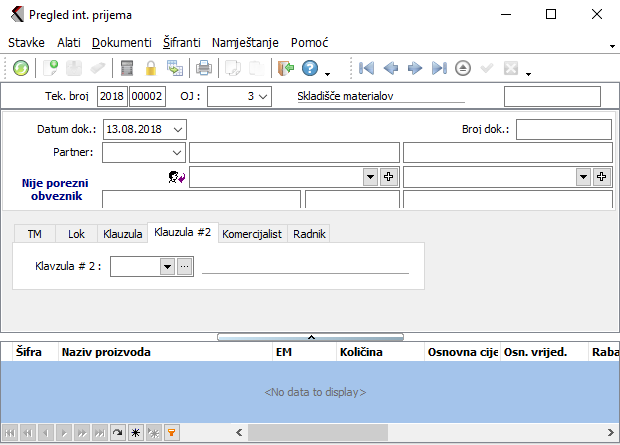Click the green refresh icon in toolbar
Viewport: 620px width, 445px height.
click(21, 68)
